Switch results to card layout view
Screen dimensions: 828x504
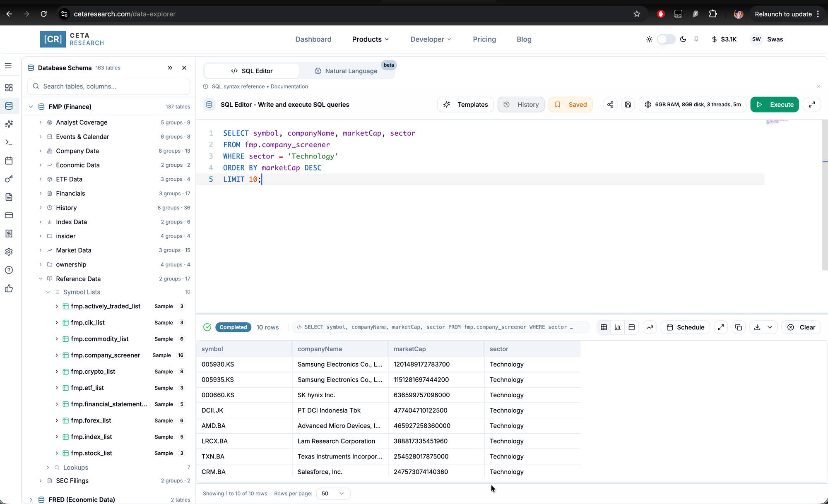click(x=632, y=327)
